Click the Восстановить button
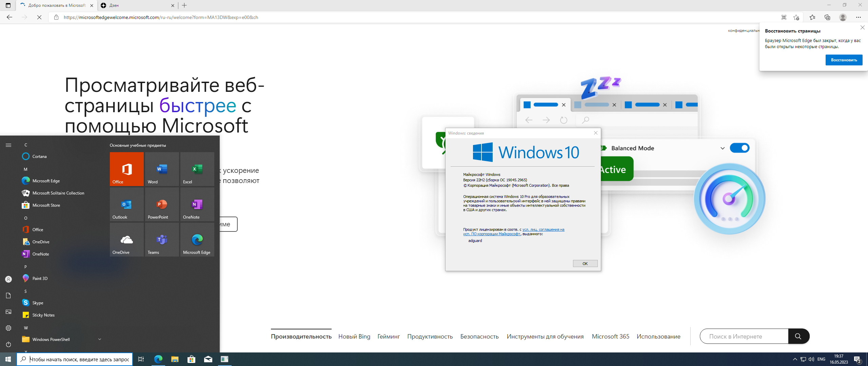This screenshot has width=868, height=366. click(844, 60)
